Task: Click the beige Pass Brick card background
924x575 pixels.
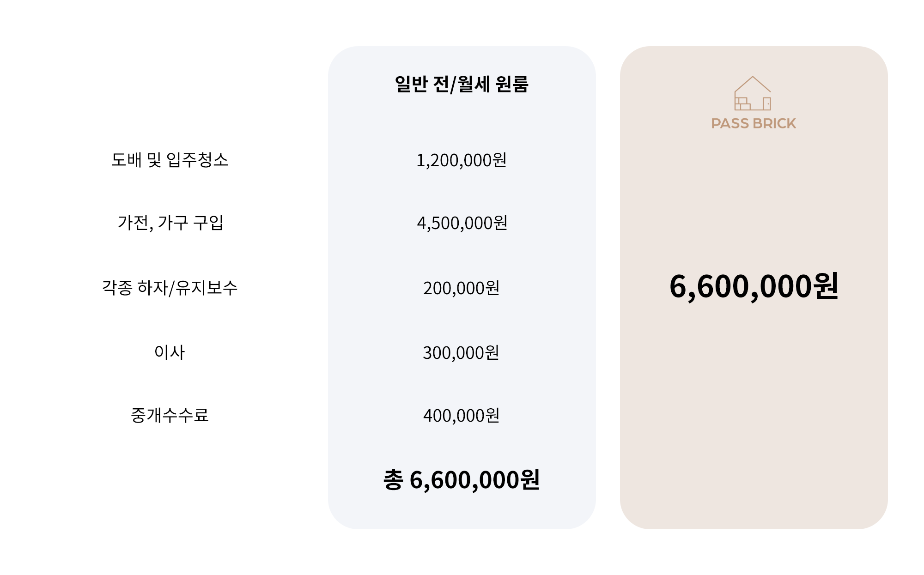Action: point(754,416)
